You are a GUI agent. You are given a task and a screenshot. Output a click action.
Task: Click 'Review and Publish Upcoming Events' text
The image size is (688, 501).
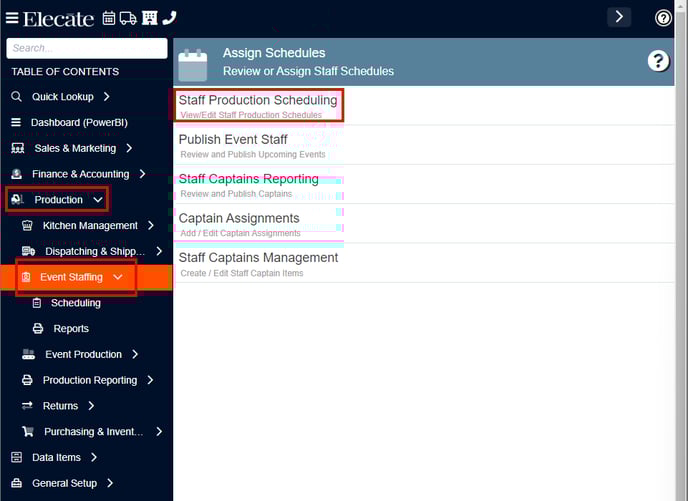pyautogui.click(x=253, y=154)
